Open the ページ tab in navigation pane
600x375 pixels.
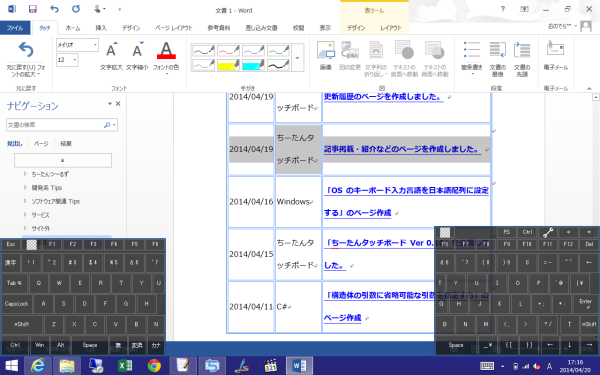tap(41, 143)
